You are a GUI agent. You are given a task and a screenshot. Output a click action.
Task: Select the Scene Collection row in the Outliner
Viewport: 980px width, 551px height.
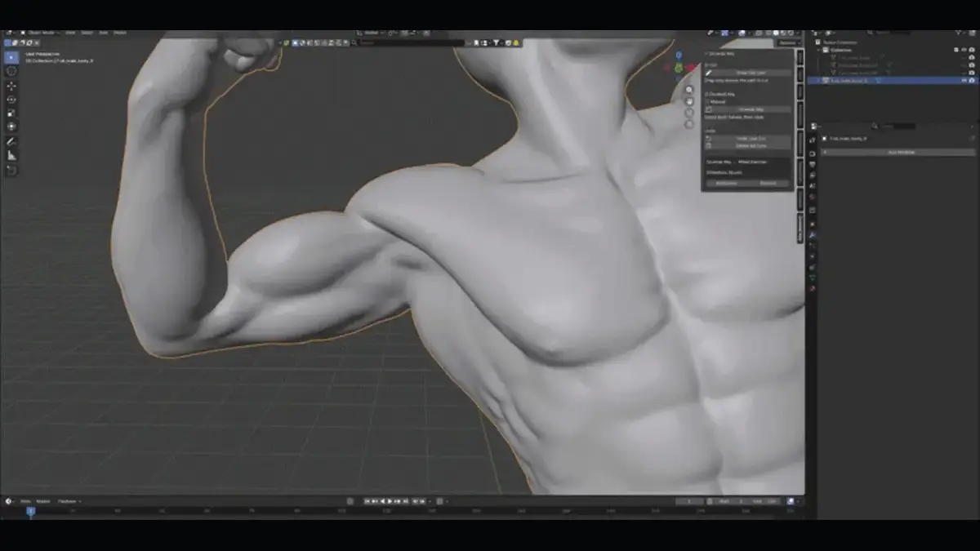pos(840,42)
